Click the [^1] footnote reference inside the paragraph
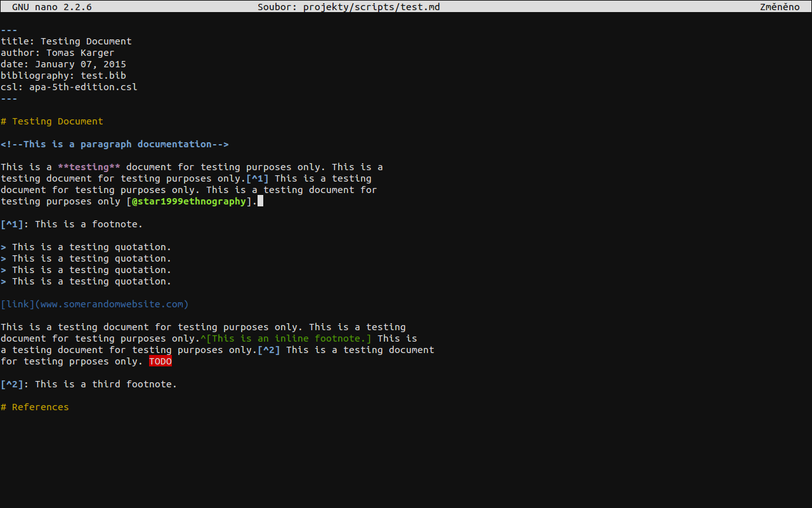The height and width of the screenshot is (508, 812). click(x=257, y=178)
